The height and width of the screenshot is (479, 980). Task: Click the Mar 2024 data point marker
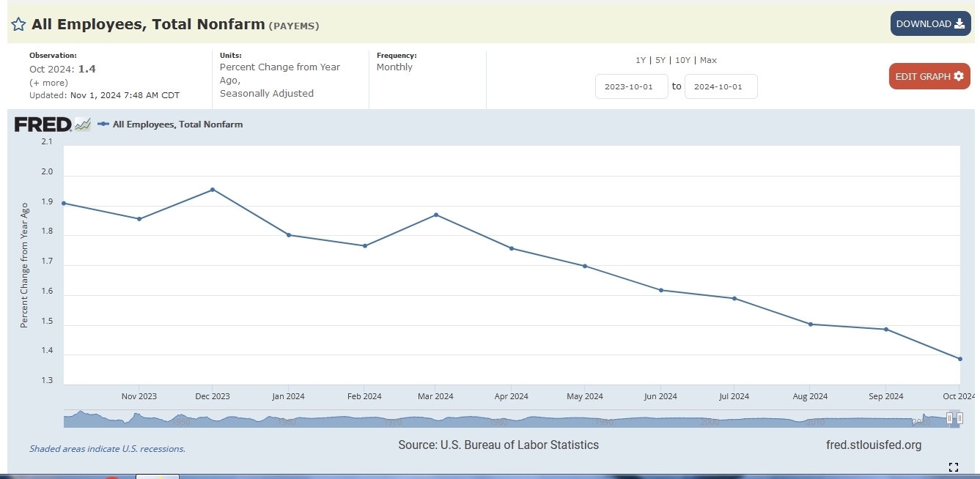click(x=436, y=215)
